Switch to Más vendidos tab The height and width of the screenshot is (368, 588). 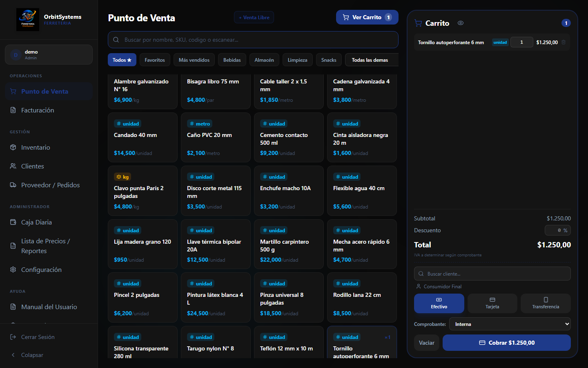[194, 60]
